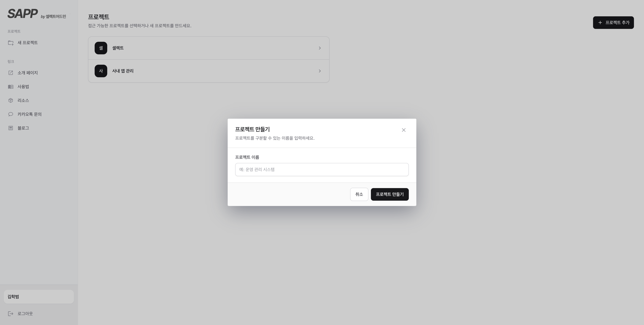Open the 사내 앱 관리 project row
This screenshot has width=644, height=325.
[208, 71]
